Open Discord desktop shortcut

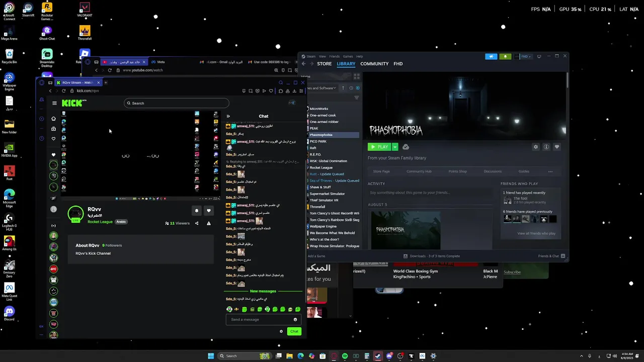9,313
